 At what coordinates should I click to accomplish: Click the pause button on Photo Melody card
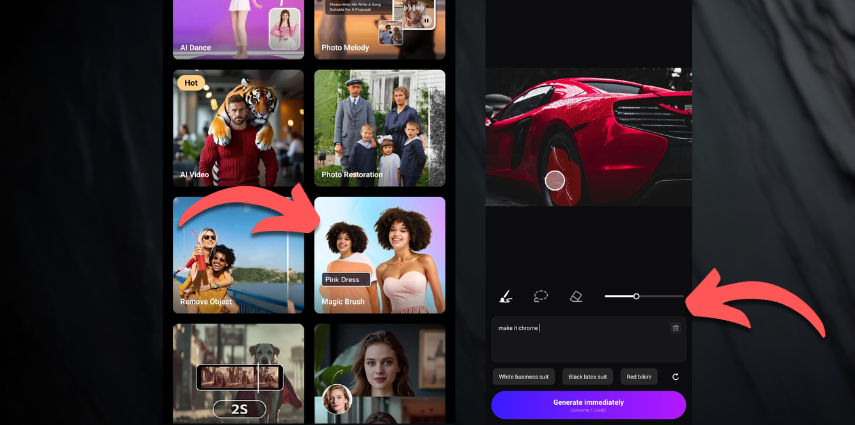coord(426,21)
